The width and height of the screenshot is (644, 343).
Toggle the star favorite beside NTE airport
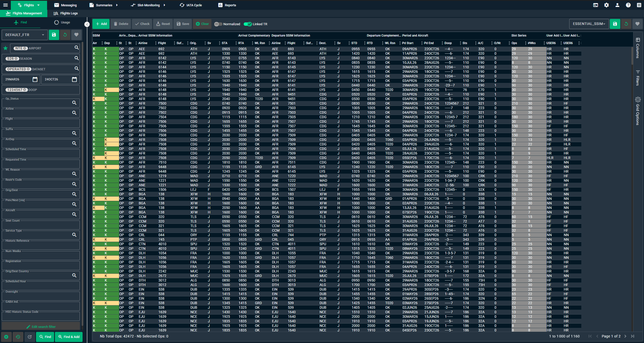tap(6, 48)
